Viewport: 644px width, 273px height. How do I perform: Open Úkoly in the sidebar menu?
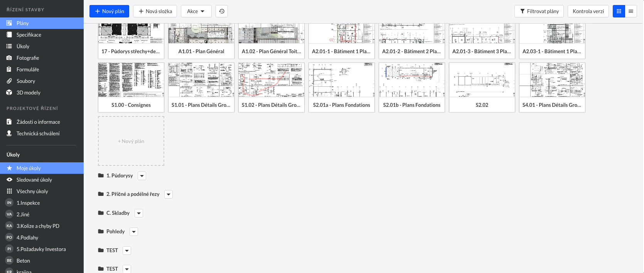click(x=23, y=46)
